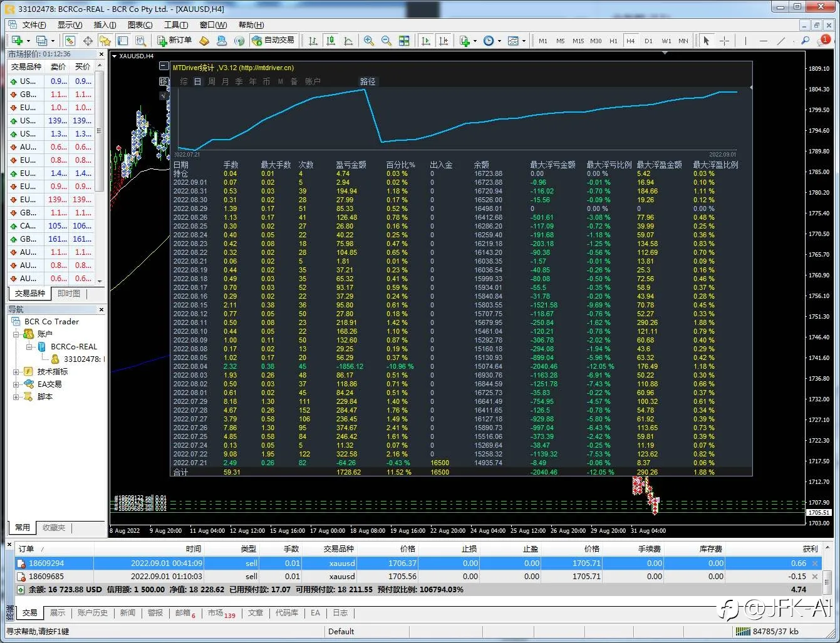The height and width of the screenshot is (643, 840).
Task: Switch to bar chart icon
Action: (313, 41)
